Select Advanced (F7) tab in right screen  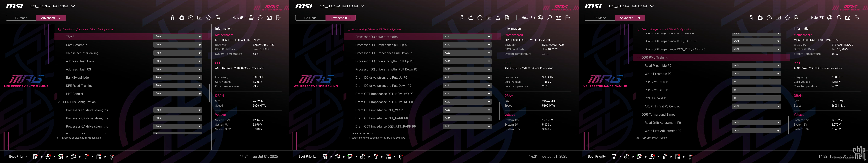click(x=630, y=18)
